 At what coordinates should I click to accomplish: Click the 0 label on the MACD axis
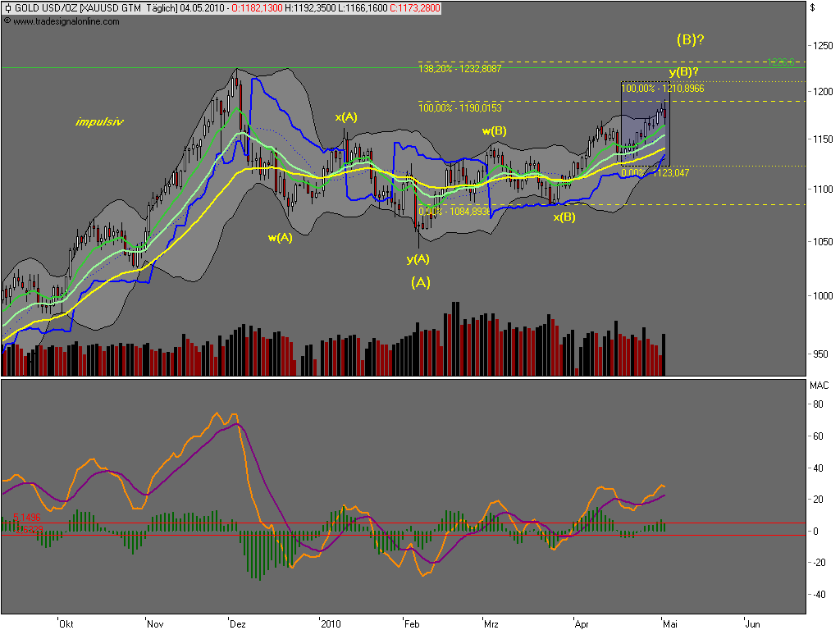[x=816, y=532]
